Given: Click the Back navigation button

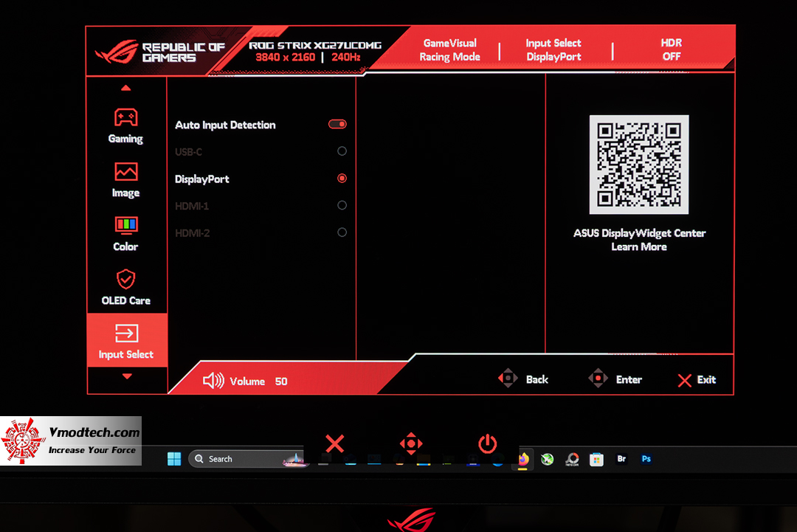Looking at the screenshot, I should (x=523, y=379).
